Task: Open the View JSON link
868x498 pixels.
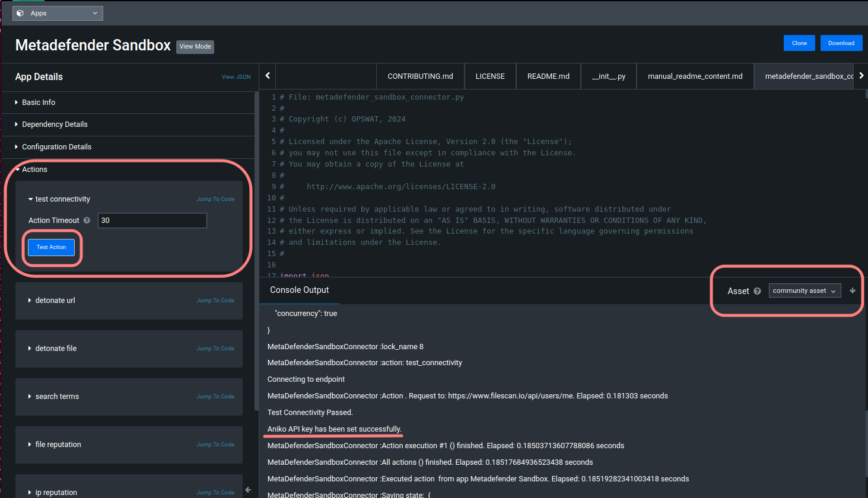Action: (236, 77)
